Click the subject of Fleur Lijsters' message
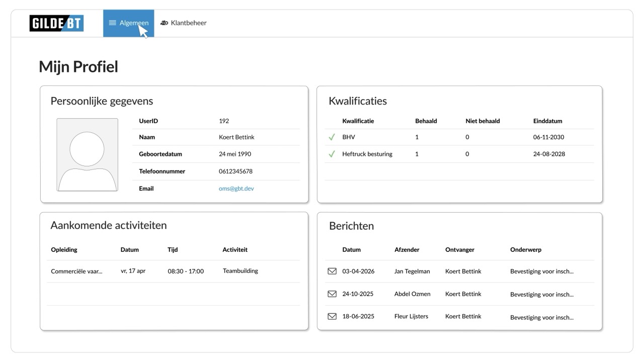 542,318
